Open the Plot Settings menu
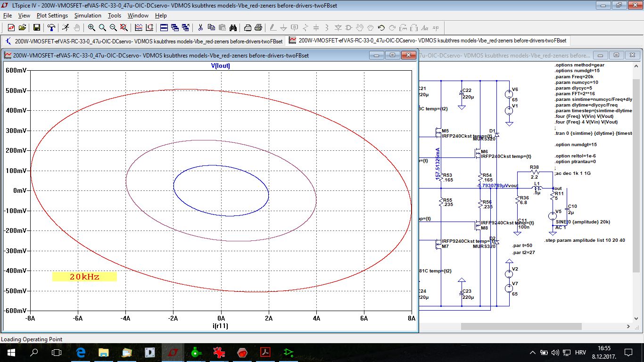The height and width of the screenshot is (362, 644). [x=52, y=16]
